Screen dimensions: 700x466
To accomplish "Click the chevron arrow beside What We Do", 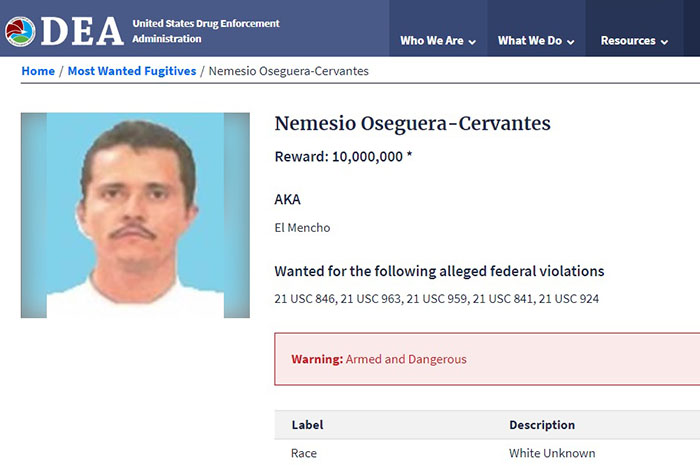I will (570, 42).
